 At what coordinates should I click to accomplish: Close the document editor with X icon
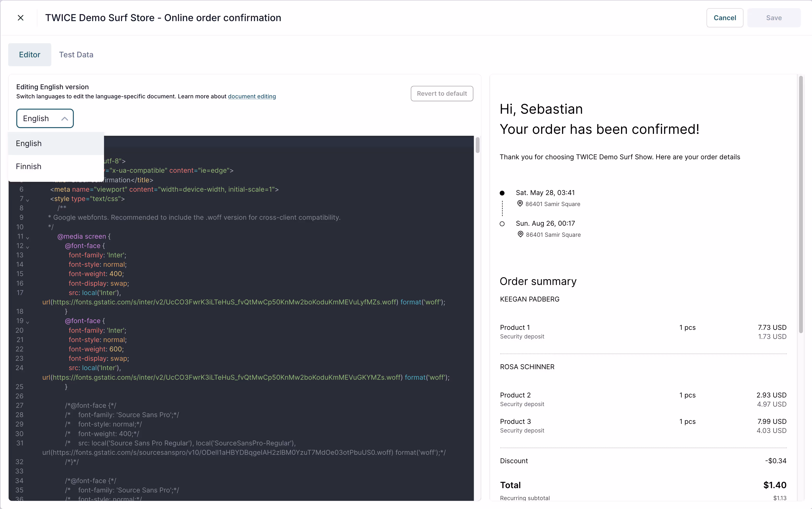[21, 18]
